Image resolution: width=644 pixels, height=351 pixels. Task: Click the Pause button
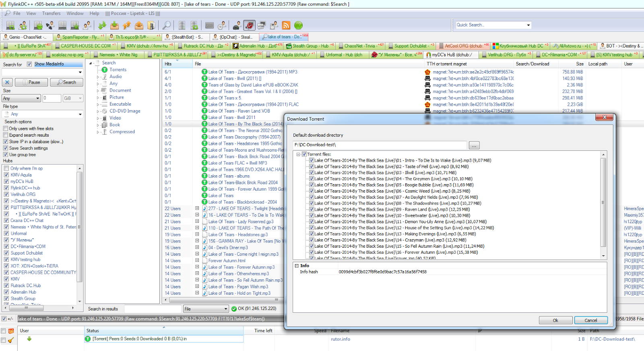click(x=31, y=82)
